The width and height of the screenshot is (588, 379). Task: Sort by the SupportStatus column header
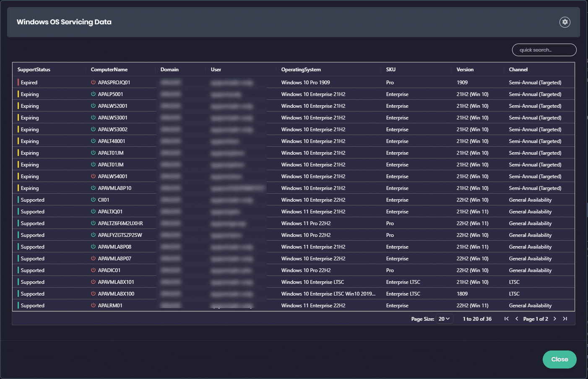tap(34, 70)
